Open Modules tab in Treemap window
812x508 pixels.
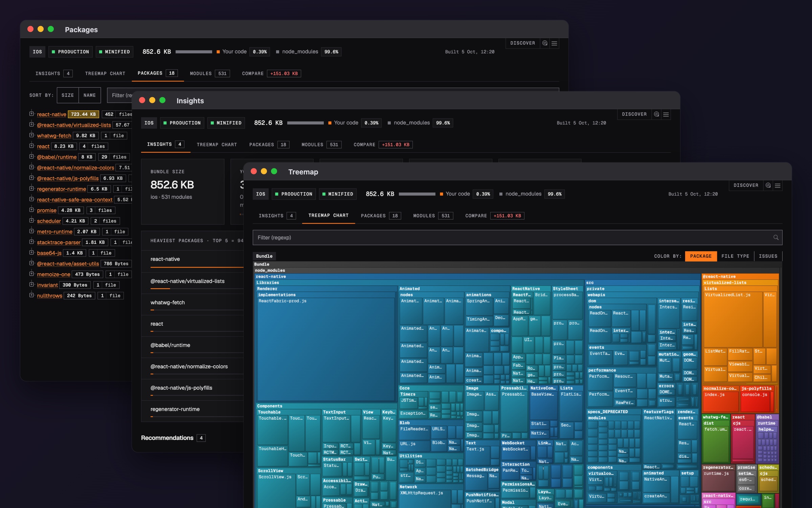pyautogui.click(x=433, y=216)
